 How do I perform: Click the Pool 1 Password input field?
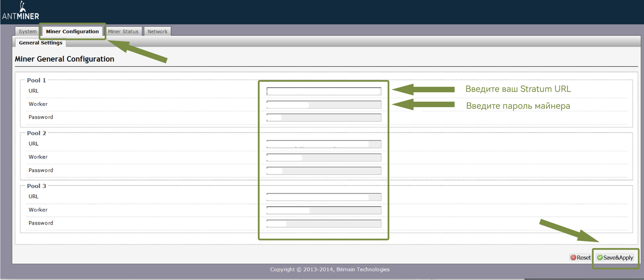[x=324, y=118]
